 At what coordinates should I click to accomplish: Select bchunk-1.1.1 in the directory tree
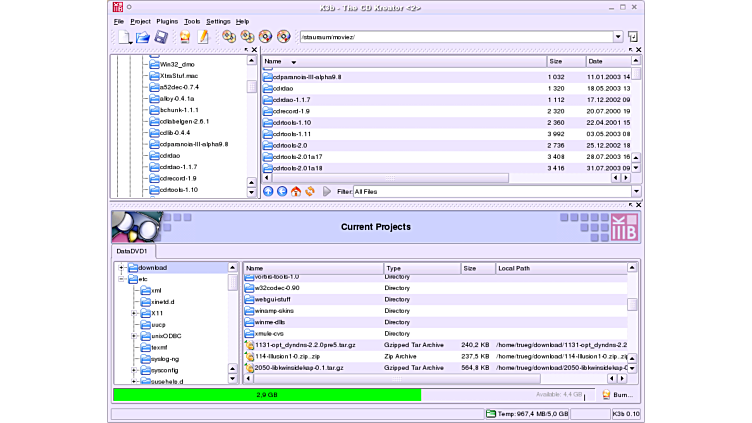(174, 110)
